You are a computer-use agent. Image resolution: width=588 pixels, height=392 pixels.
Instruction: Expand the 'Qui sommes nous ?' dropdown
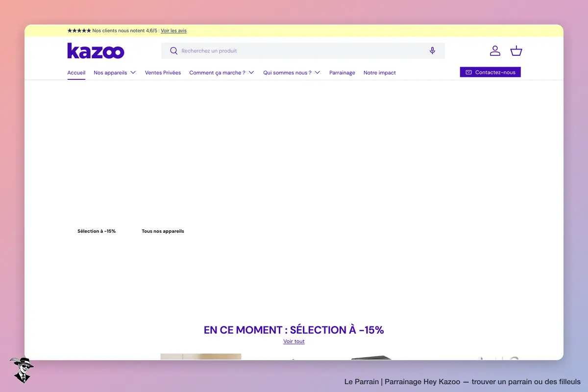(x=292, y=73)
